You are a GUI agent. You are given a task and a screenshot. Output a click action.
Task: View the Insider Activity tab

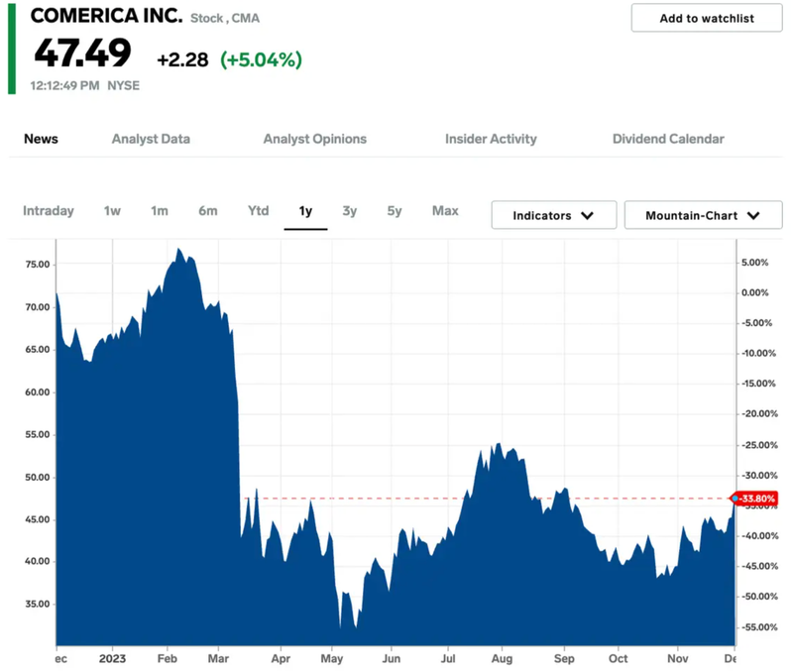pos(491,139)
